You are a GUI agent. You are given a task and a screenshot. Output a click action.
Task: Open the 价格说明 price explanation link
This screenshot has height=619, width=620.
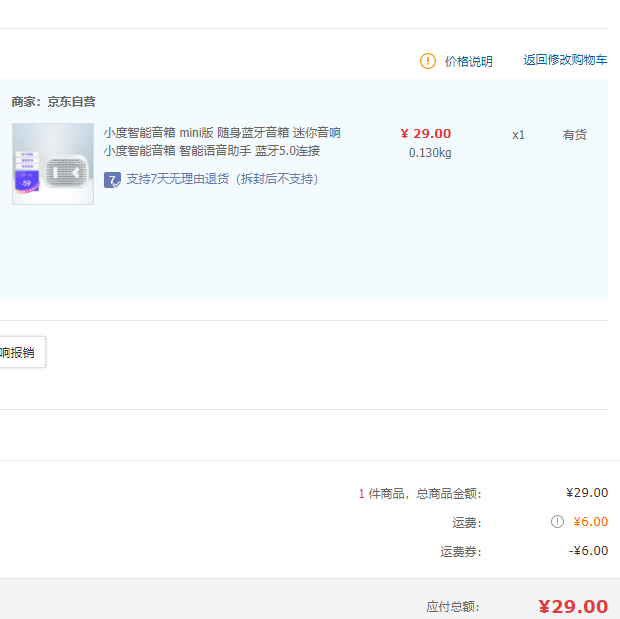[468, 61]
